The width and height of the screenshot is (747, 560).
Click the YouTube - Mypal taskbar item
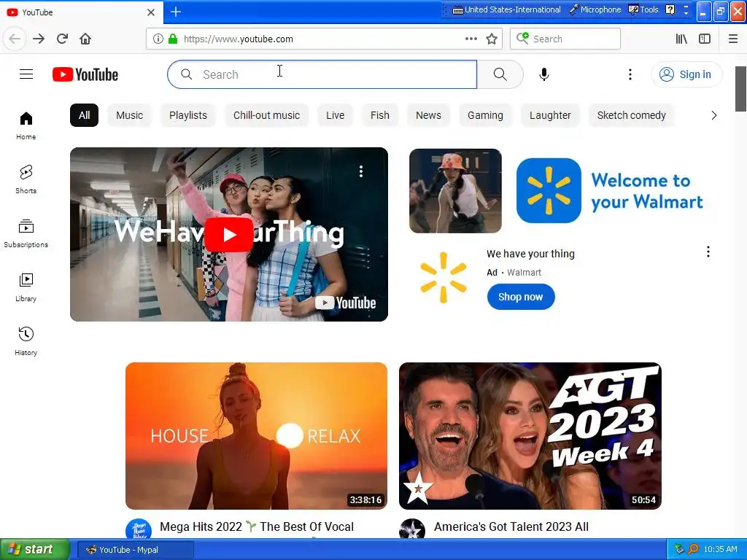tap(135, 550)
